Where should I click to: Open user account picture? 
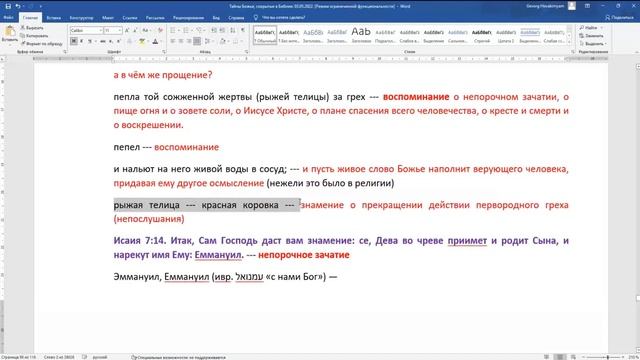572,6
